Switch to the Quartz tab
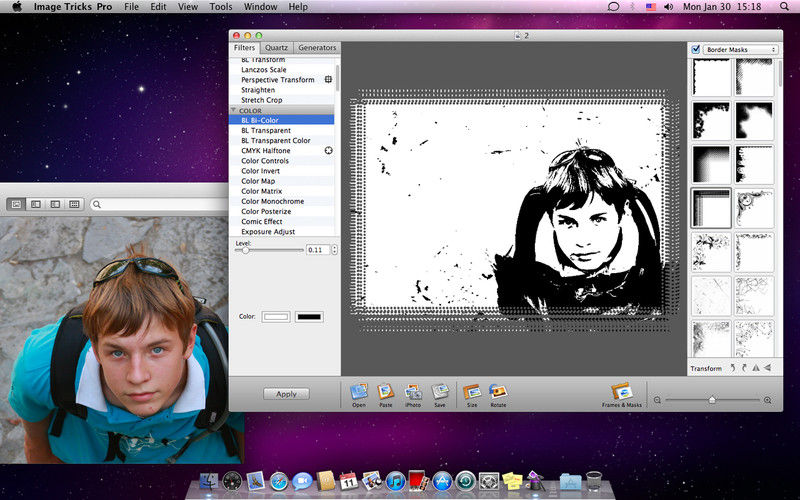 pos(276,48)
